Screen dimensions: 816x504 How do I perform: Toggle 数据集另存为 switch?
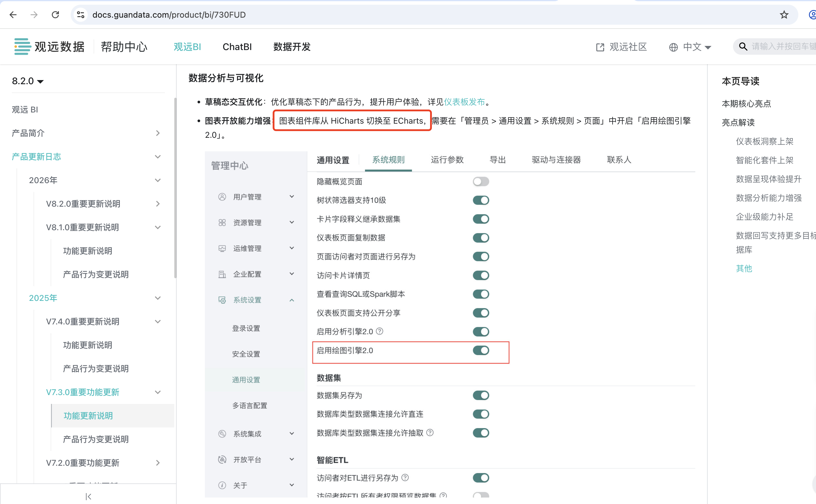pos(481,395)
